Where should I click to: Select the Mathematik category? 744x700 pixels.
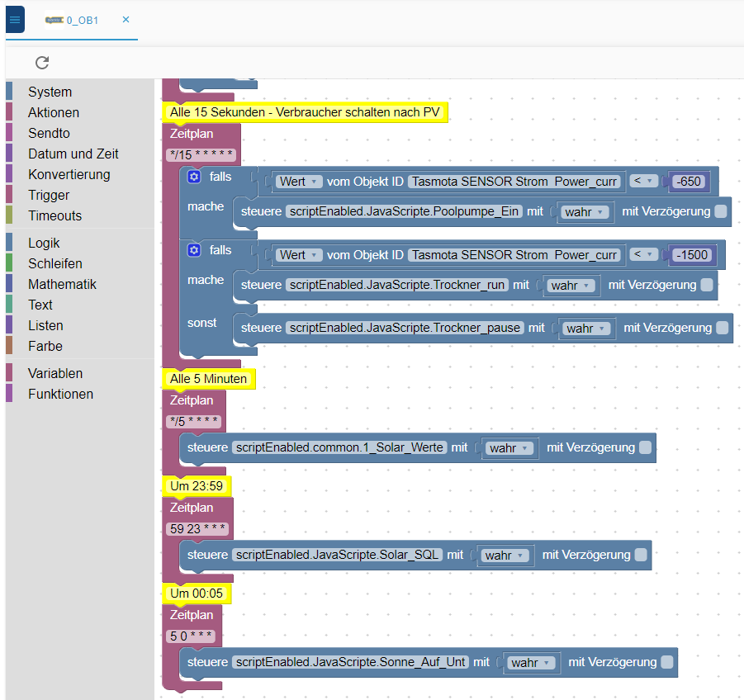tap(62, 285)
